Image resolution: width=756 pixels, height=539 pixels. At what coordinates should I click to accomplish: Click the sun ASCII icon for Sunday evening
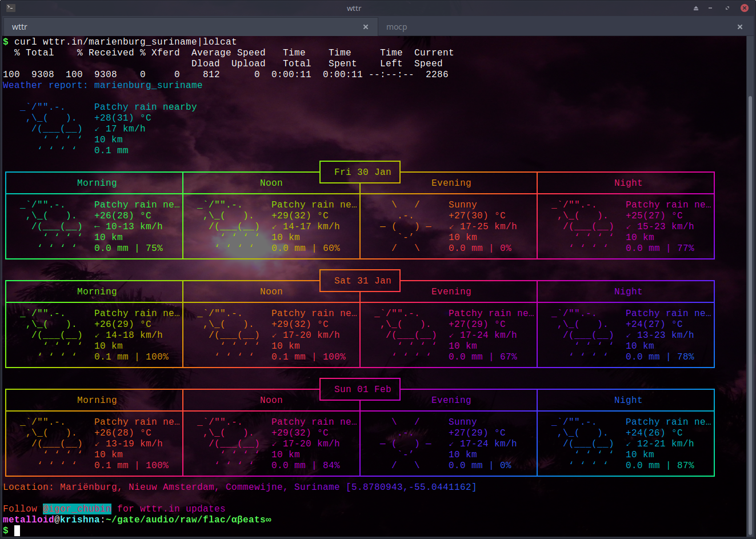(x=406, y=444)
